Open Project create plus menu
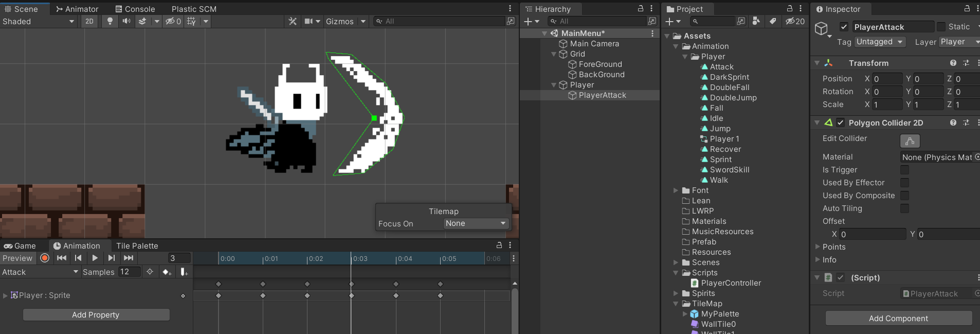 point(673,21)
